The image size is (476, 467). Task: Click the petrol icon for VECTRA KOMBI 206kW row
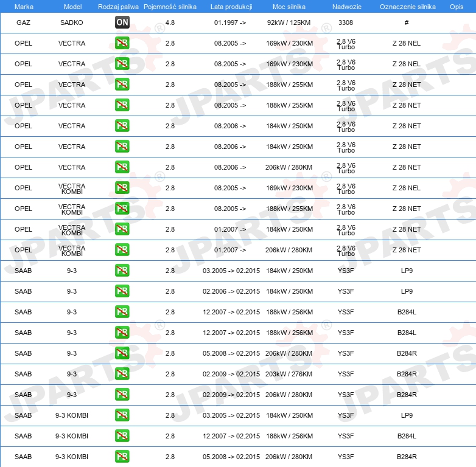[x=122, y=249]
